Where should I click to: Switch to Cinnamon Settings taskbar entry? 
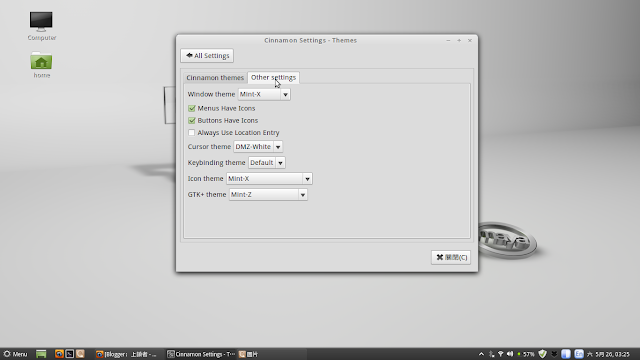pyautogui.click(x=201, y=354)
